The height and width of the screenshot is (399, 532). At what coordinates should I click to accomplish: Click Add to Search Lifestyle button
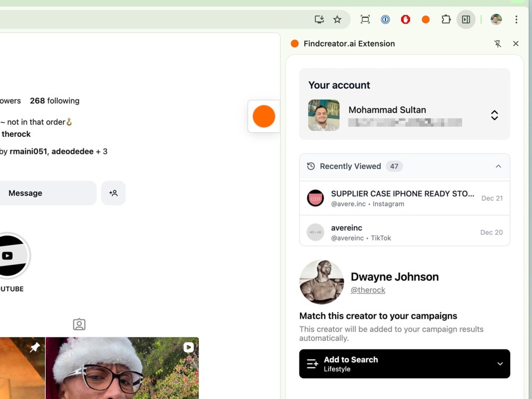404,364
